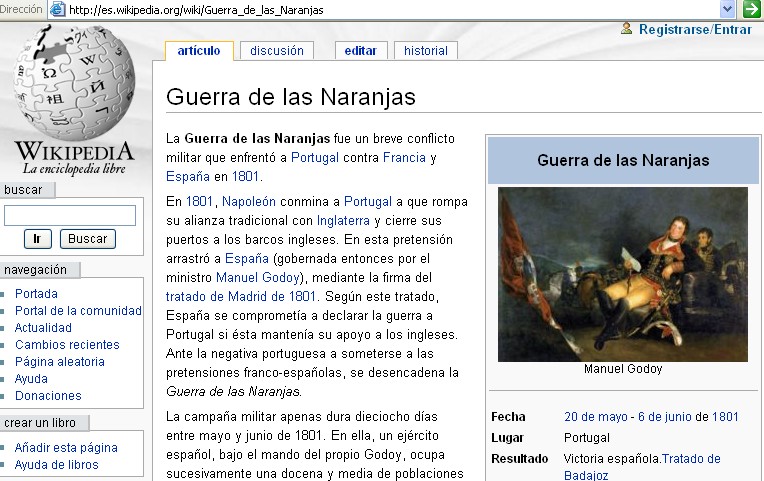Switch to the artículo tab
The width and height of the screenshot is (764, 481).
tap(199, 51)
